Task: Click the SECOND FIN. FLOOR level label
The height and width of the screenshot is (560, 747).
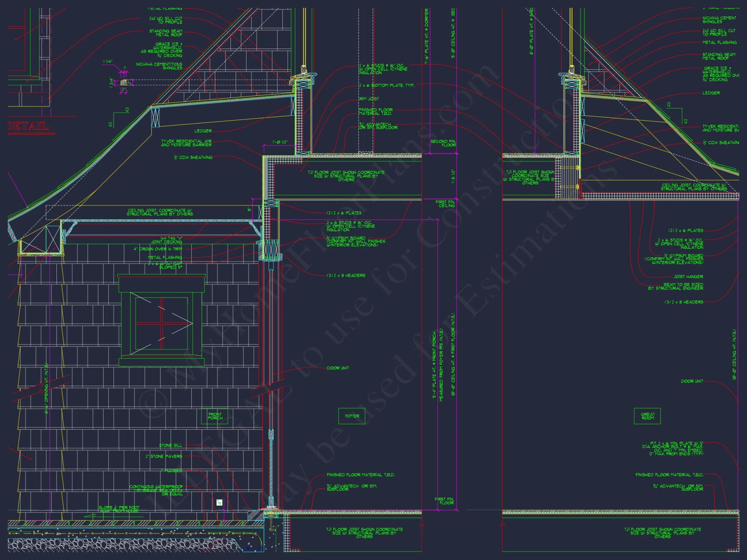Action: (x=443, y=143)
